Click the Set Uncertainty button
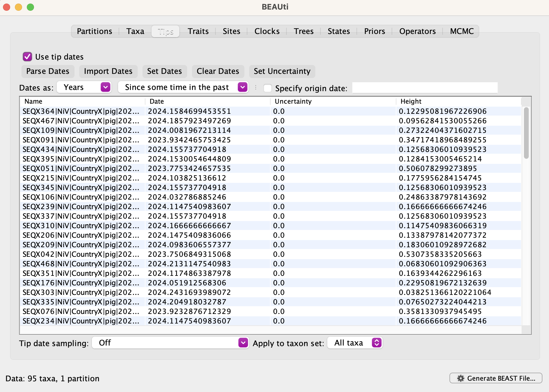549x392 pixels. pyautogui.click(x=282, y=71)
